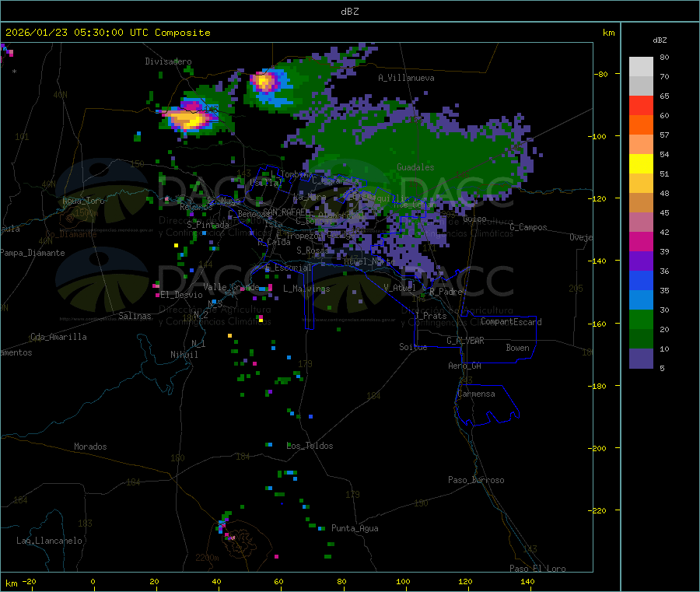
Task: Click the strong storm cell core near Divisadero
Action: 190,118
